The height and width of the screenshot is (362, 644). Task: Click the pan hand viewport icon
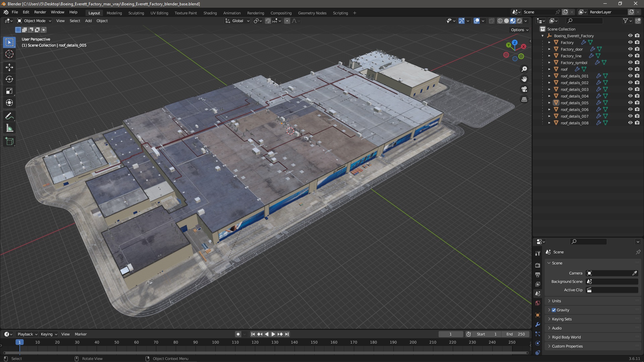(x=524, y=79)
